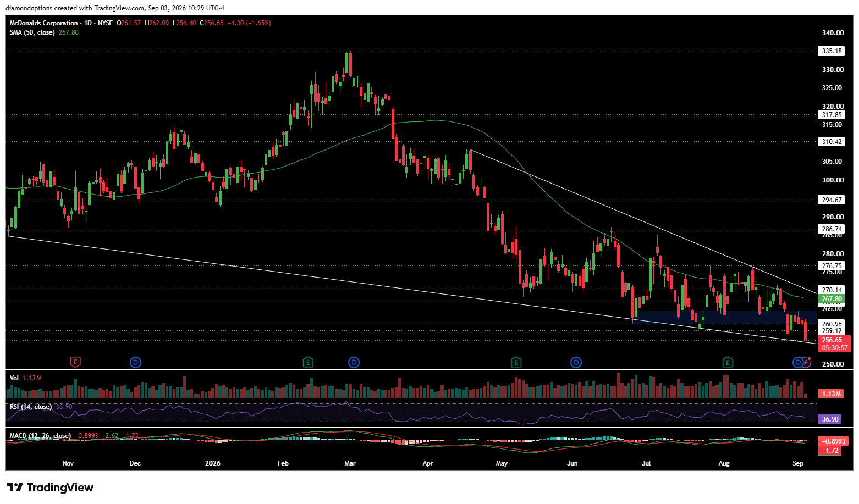Click the −4.30 (−1.65%) price change text
The width and height of the screenshot is (859, 504).
(250, 23)
